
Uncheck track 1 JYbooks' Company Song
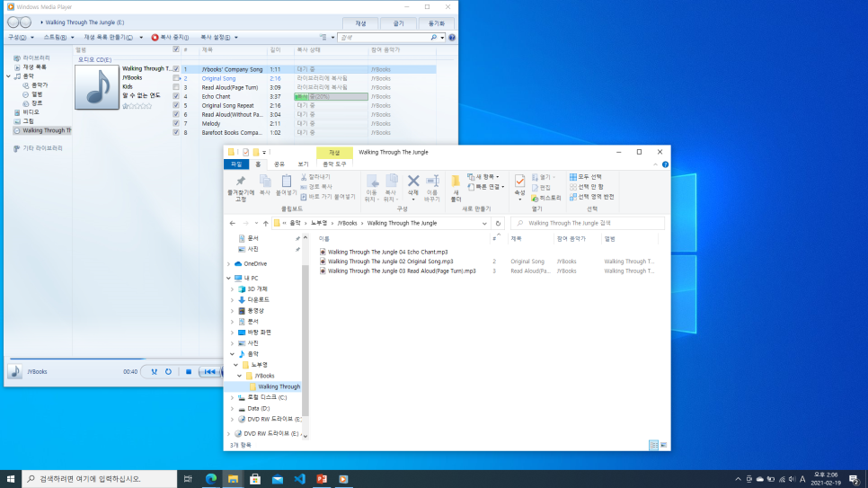[x=176, y=69]
